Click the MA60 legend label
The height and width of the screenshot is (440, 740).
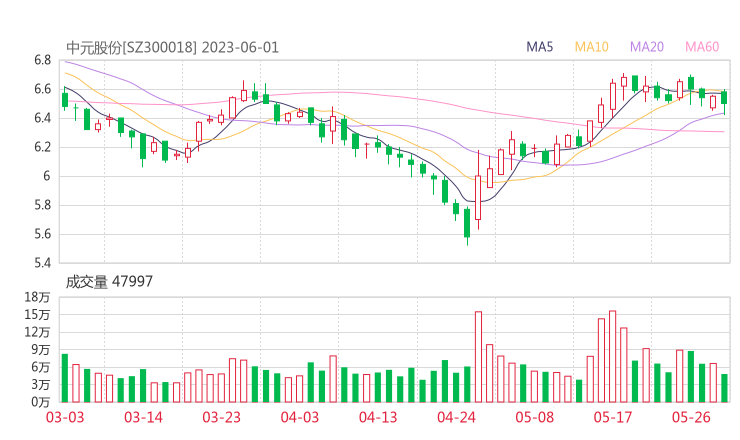pos(702,47)
